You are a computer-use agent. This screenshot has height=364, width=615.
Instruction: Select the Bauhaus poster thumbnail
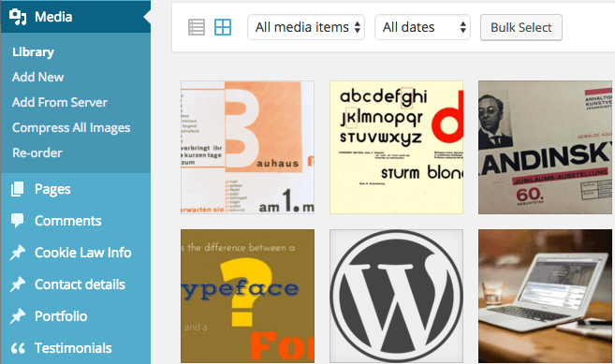247,148
